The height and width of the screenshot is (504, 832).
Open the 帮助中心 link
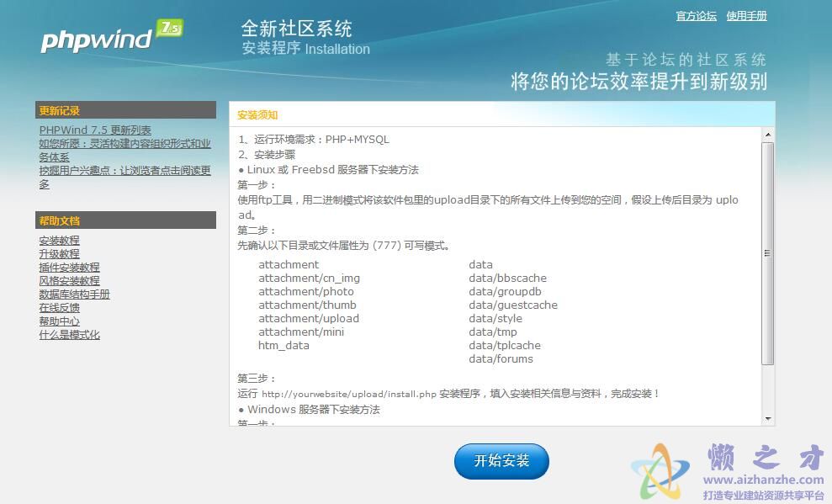coord(59,321)
